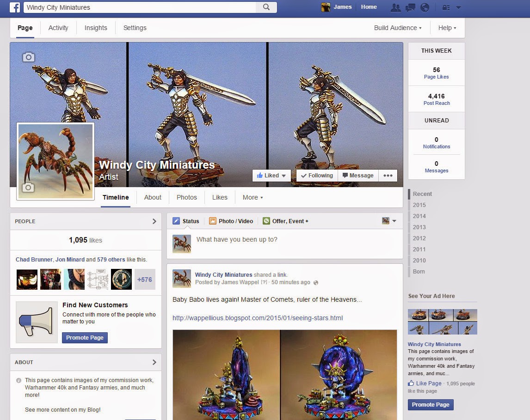This screenshot has height=420, width=530.
Task: Open friend requests icon in top bar
Action: tap(395, 7)
